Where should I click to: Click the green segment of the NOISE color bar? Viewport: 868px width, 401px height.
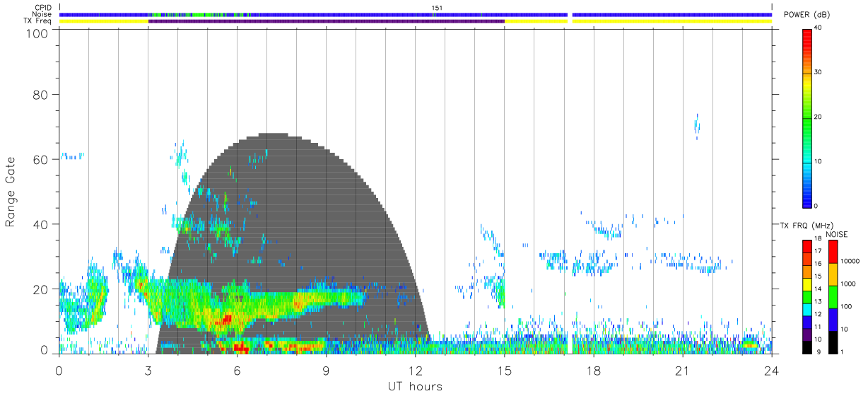(x=833, y=296)
